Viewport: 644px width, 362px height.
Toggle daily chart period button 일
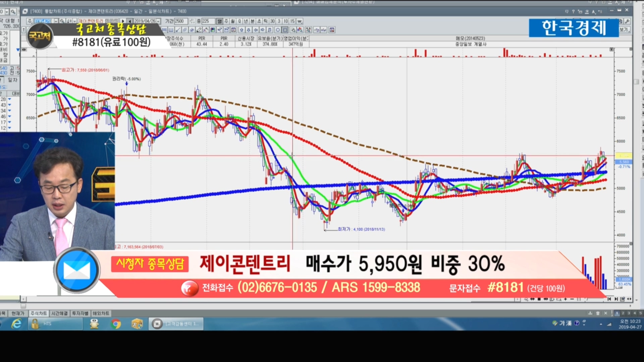[x=220, y=21]
